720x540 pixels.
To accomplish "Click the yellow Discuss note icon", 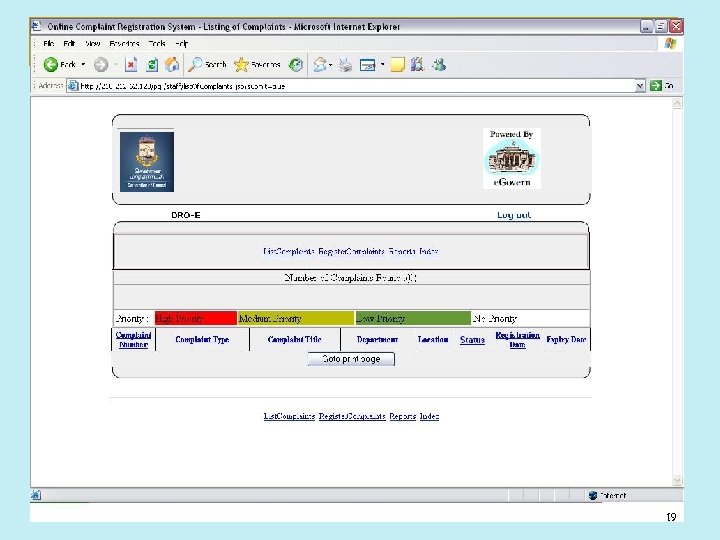I will click(x=397, y=65).
